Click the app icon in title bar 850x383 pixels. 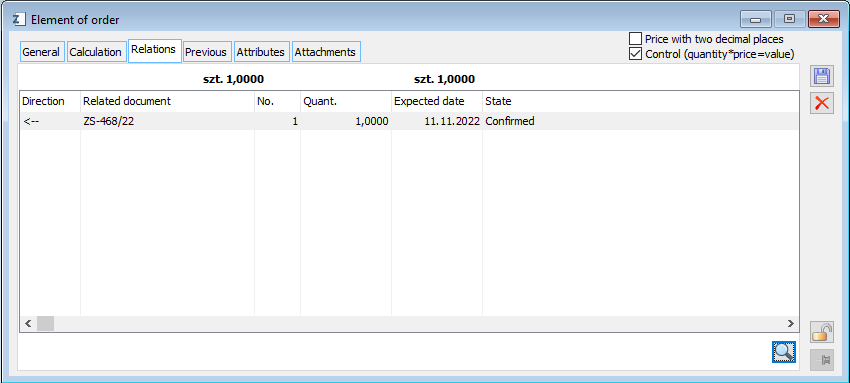coord(19,20)
